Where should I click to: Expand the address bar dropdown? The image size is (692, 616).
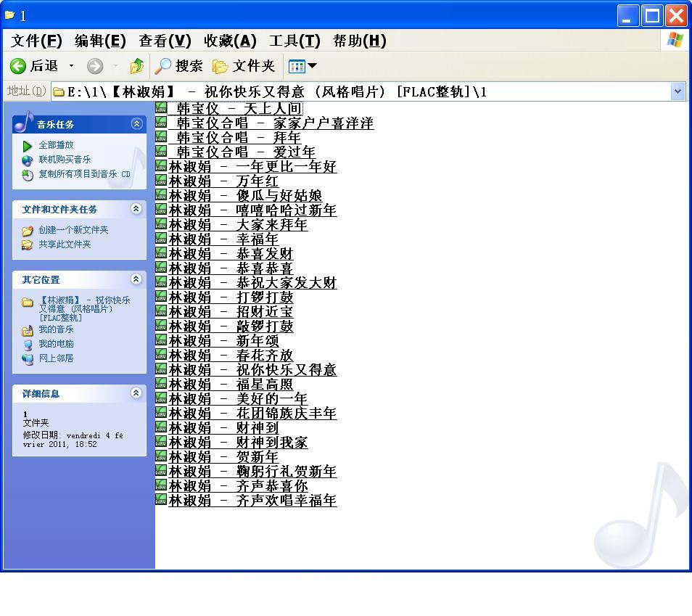(x=677, y=92)
